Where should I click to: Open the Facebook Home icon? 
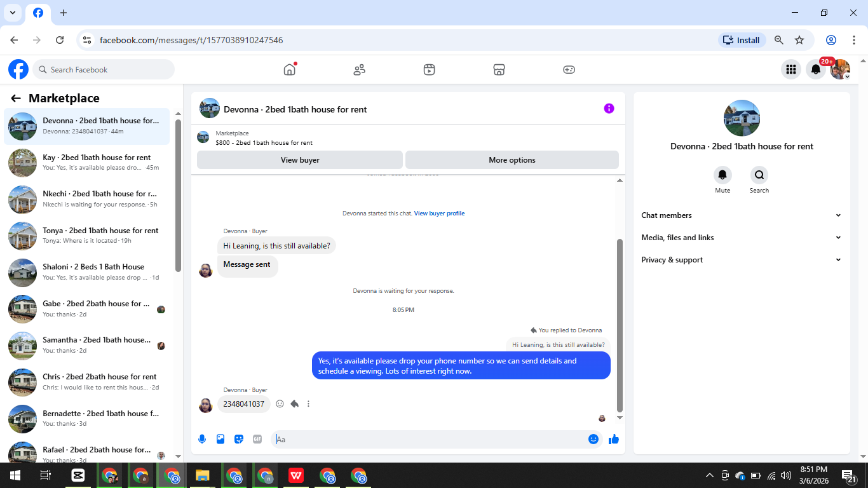click(290, 69)
